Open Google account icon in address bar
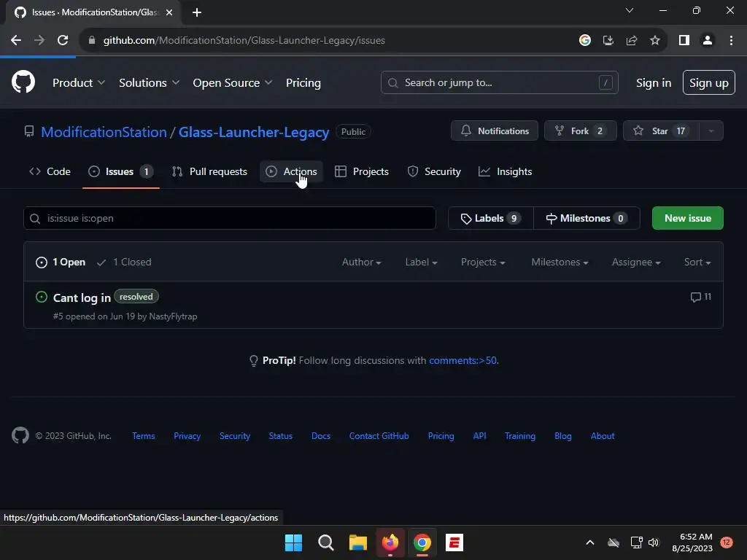The width and height of the screenshot is (747, 560). coord(584,41)
